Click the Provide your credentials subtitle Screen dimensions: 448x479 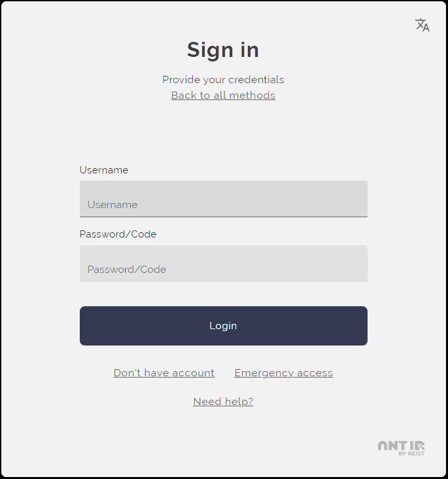[223, 80]
